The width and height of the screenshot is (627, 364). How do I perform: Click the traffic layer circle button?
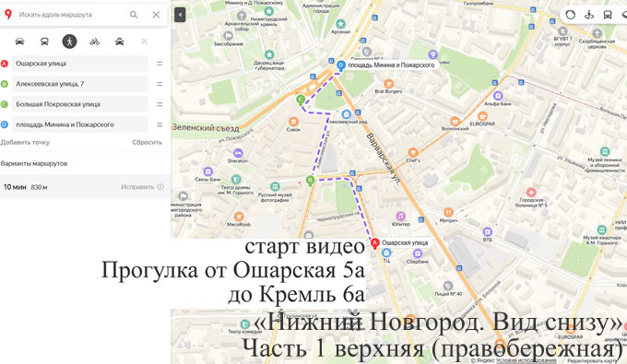tap(571, 15)
